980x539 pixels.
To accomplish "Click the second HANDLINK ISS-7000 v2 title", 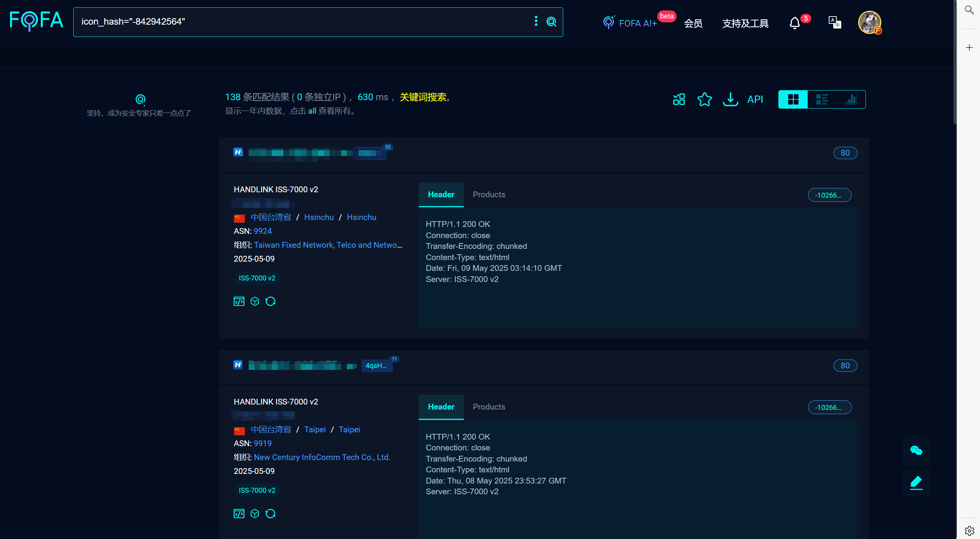I will (276, 402).
